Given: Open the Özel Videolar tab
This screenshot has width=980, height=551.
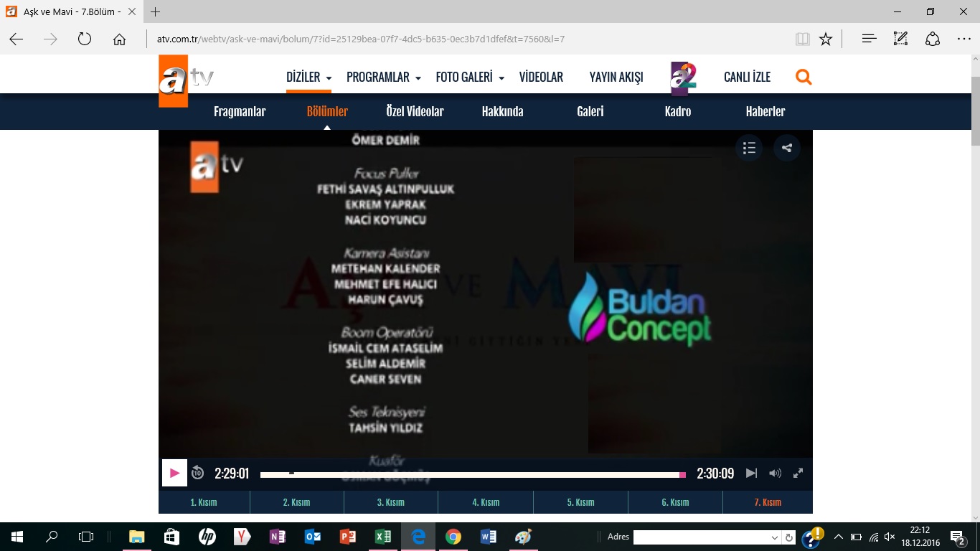Looking at the screenshot, I should [415, 111].
